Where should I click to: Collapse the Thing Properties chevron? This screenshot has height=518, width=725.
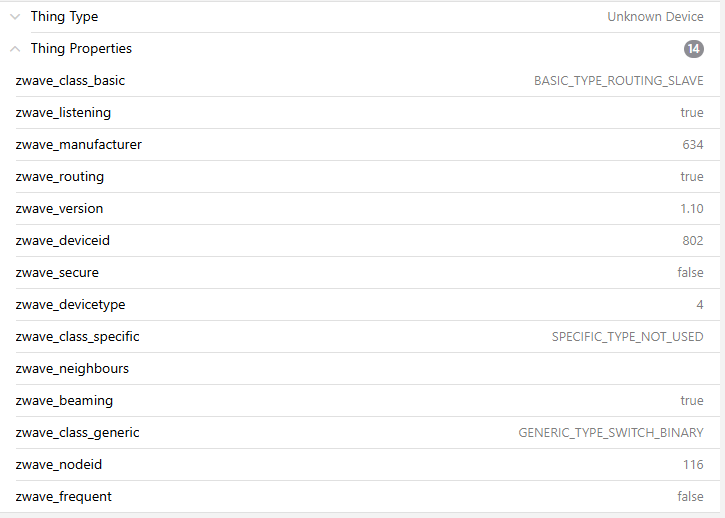[x=15, y=49]
